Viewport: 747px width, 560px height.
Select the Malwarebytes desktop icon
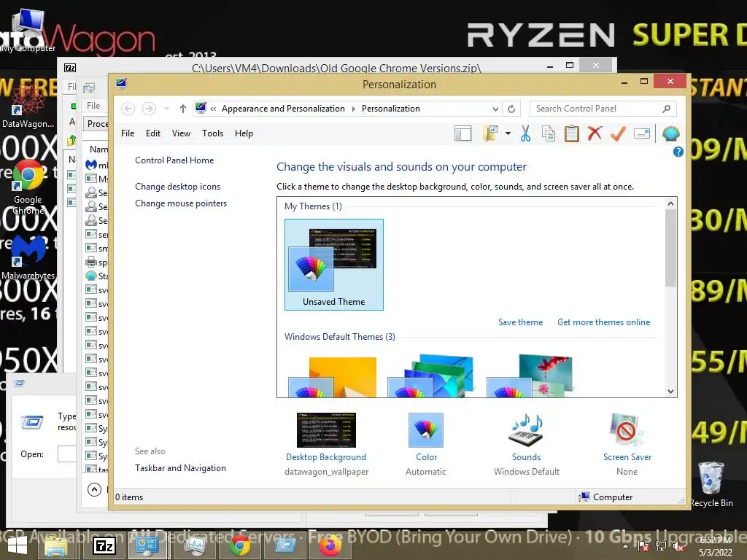pos(28,257)
